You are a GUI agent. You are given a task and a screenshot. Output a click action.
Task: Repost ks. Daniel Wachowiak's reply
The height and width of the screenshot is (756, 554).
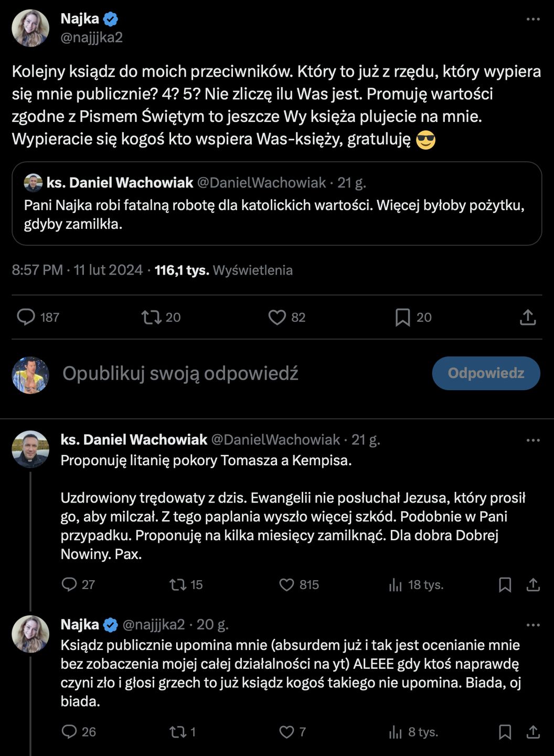(x=178, y=585)
